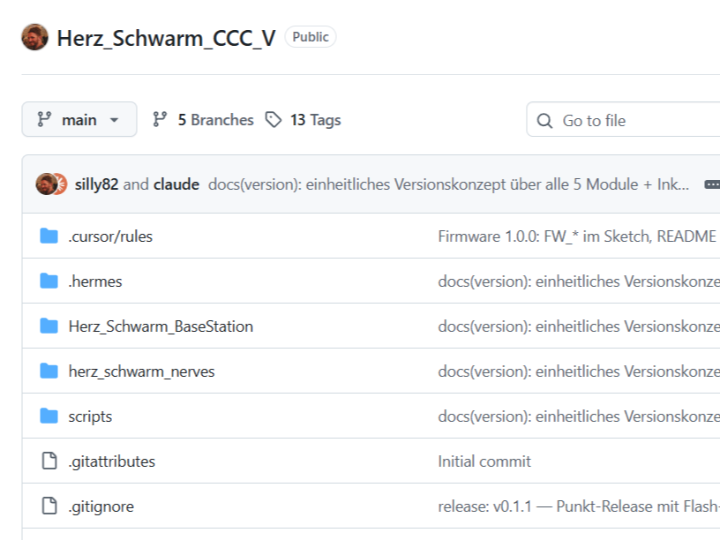The width and height of the screenshot is (720, 540).
Task: Open the .gitignore file
Action: click(101, 506)
